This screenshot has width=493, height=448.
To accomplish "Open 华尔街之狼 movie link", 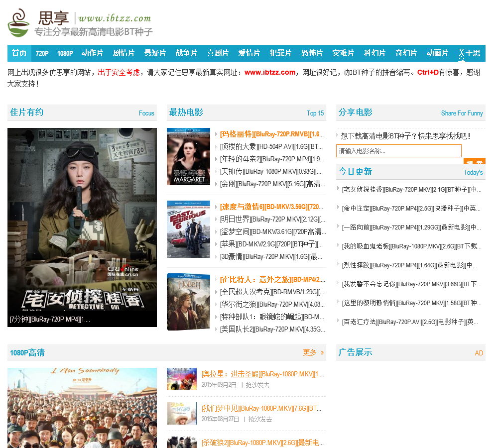I will (272, 304).
